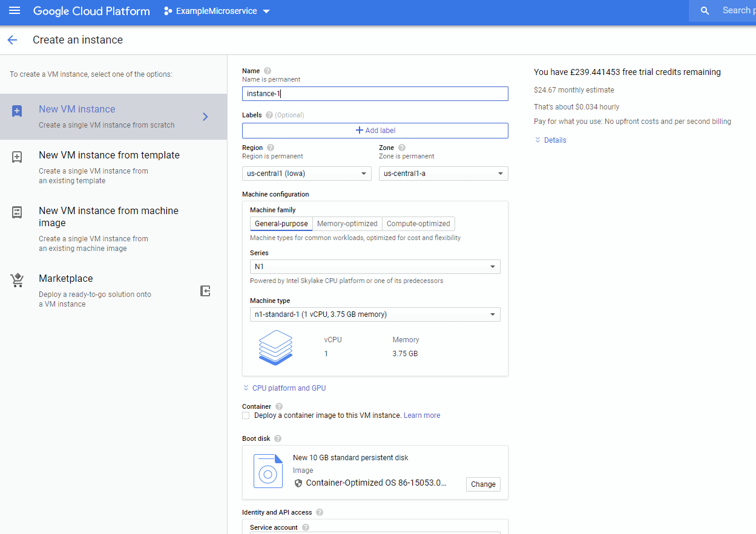
Task: Expand the CPU platform and GPU section
Action: pos(284,388)
